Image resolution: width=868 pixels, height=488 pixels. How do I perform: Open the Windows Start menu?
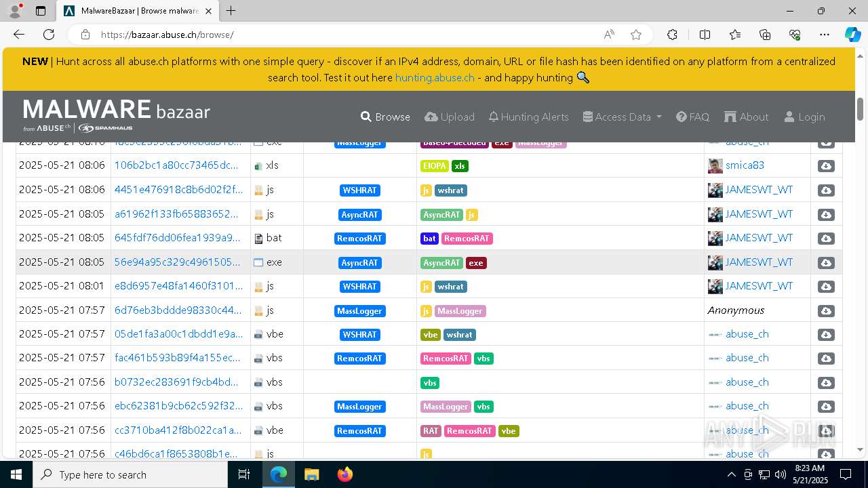16,474
